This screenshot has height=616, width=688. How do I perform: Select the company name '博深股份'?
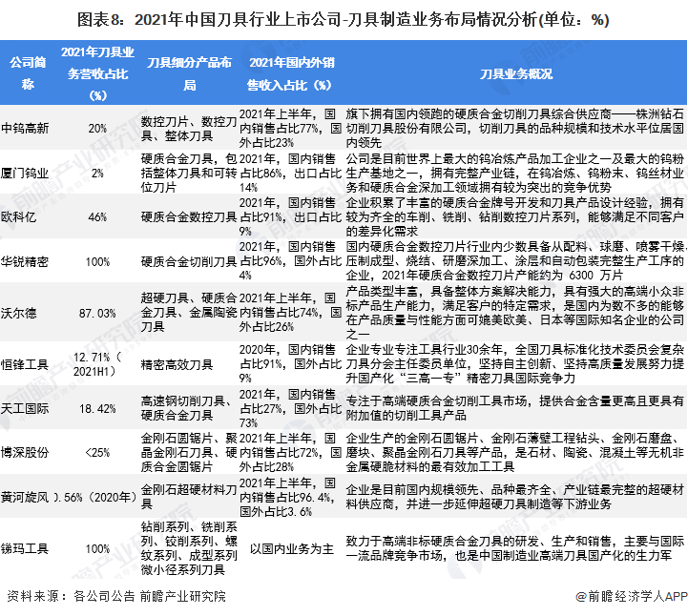[x=25, y=452]
